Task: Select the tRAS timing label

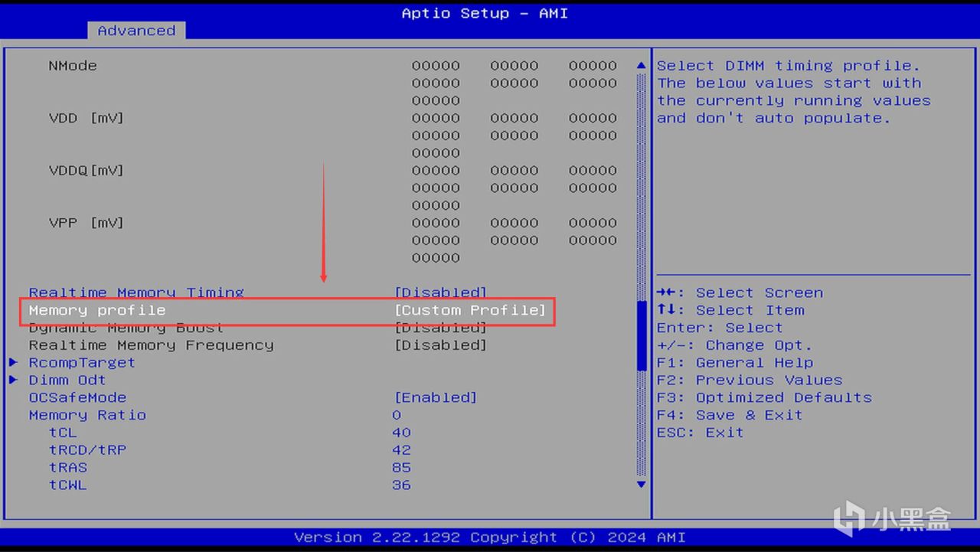Action: (68, 467)
